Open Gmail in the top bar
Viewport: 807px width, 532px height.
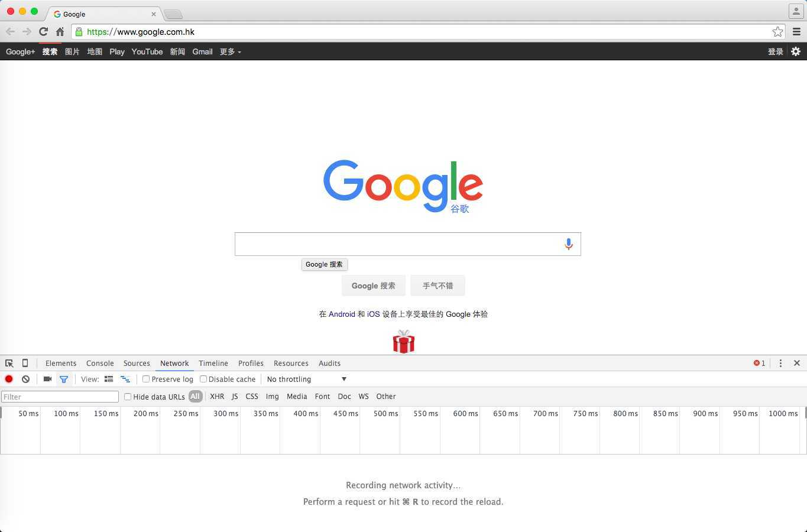pos(202,51)
